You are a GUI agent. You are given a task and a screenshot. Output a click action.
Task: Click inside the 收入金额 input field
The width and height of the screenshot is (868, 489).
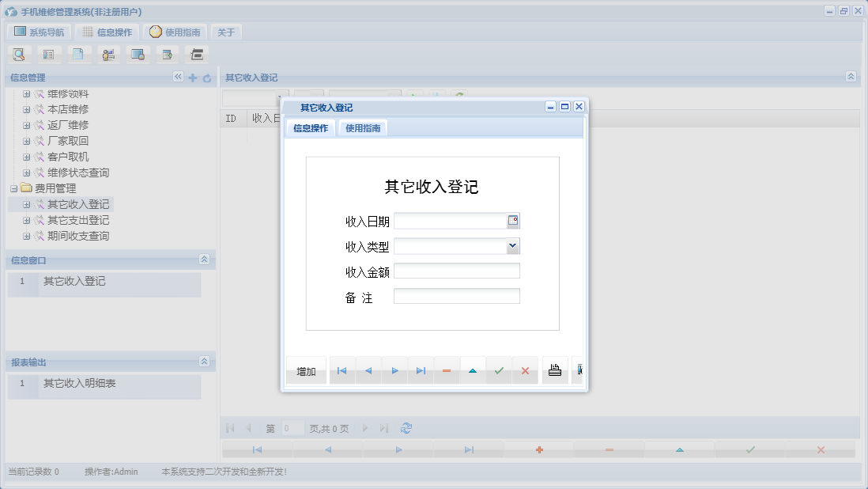click(x=456, y=271)
